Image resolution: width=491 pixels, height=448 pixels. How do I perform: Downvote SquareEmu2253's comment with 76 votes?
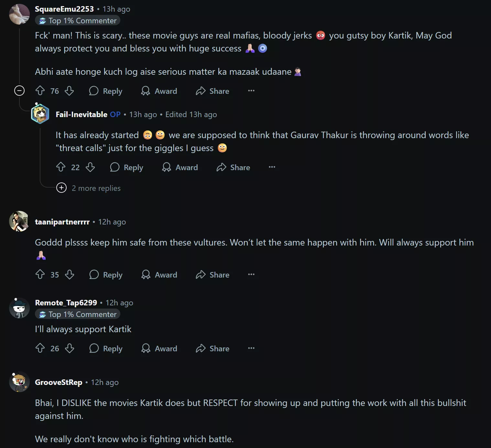[69, 91]
